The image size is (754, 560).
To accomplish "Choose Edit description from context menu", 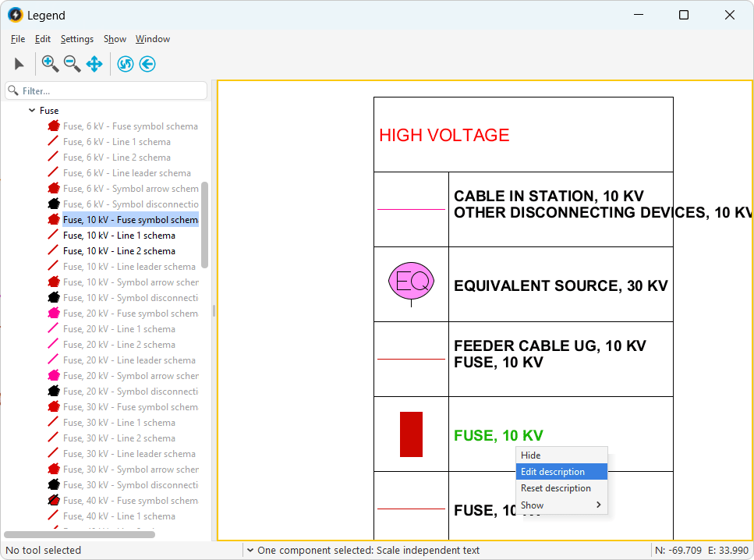I will pos(561,472).
